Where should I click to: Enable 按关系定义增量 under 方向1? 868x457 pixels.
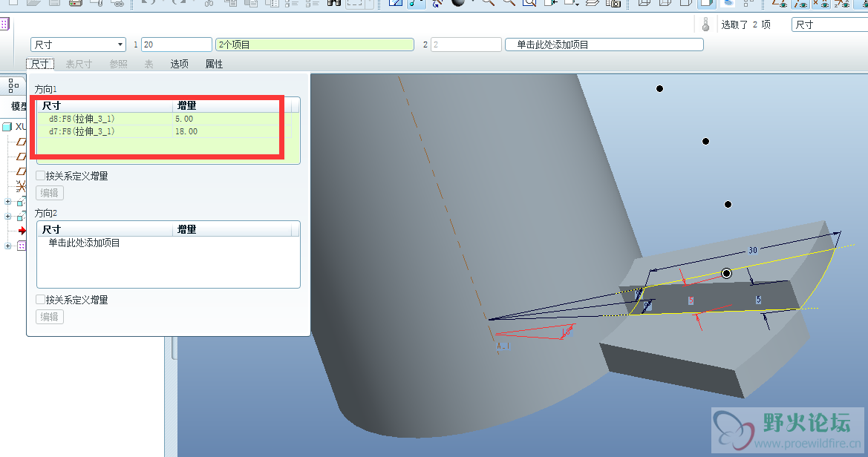point(40,175)
